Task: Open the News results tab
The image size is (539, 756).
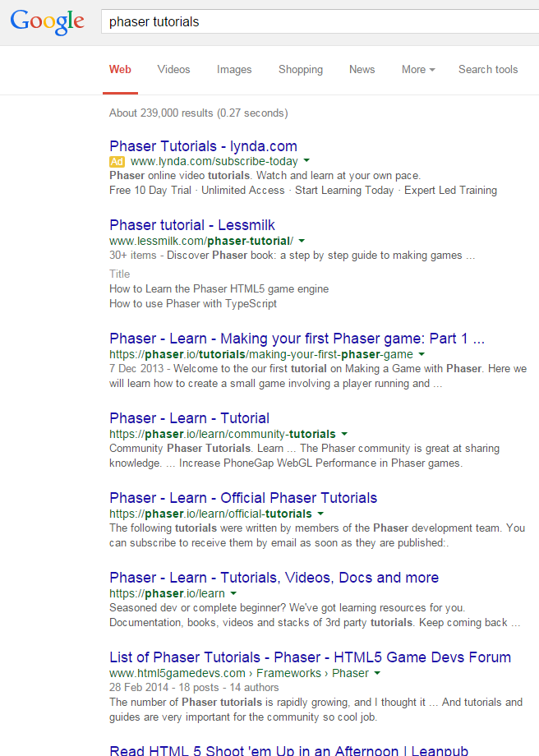Action: pos(362,70)
